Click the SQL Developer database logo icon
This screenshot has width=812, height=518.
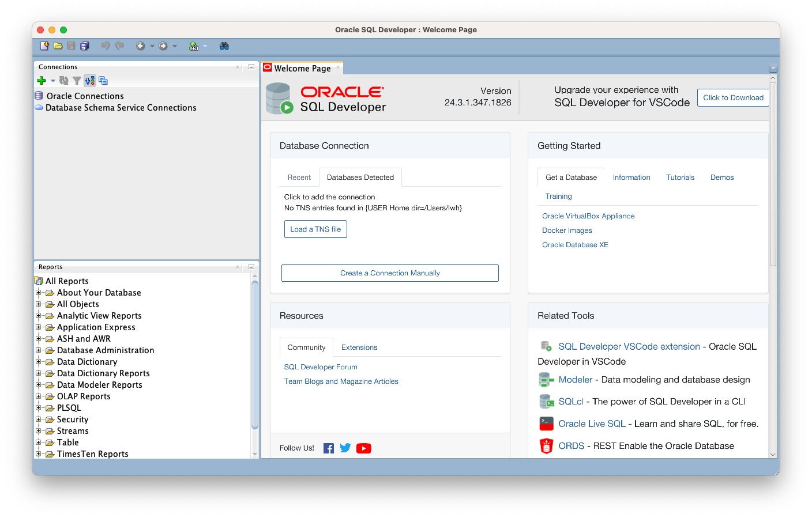pyautogui.click(x=280, y=99)
